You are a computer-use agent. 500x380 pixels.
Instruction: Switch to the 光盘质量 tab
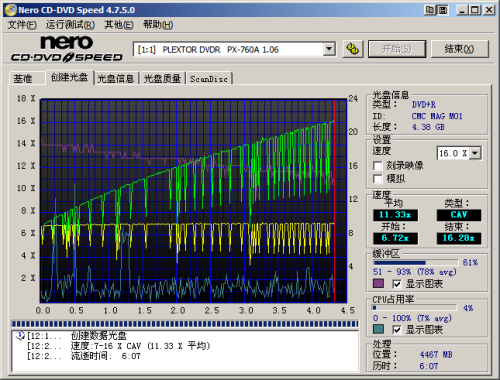[x=162, y=79]
